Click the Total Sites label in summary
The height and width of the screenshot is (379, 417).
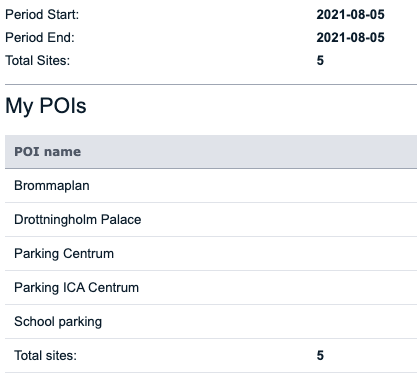click(38, 61)
